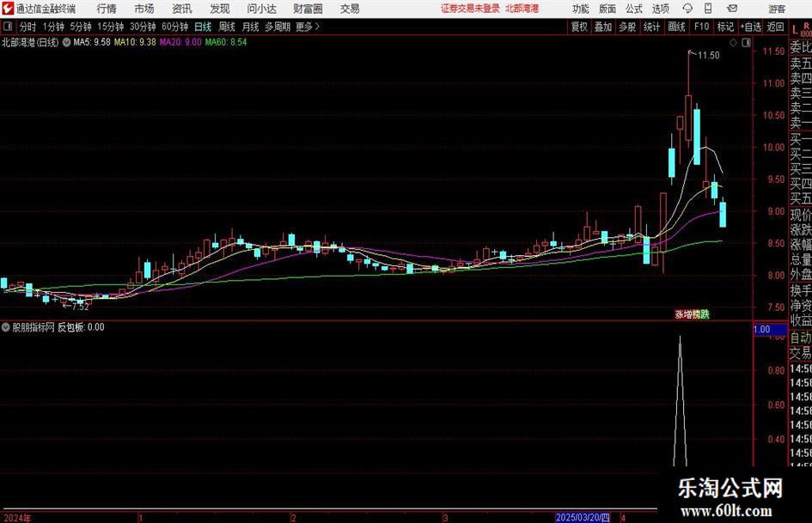Open the 市场 menu
Screen dimensions: 812x523
tap(144, 9)
